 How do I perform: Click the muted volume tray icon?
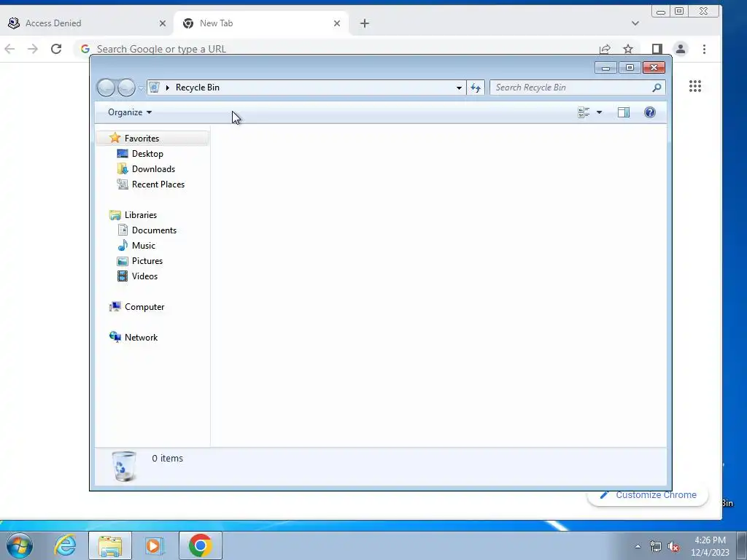point(673,547)
